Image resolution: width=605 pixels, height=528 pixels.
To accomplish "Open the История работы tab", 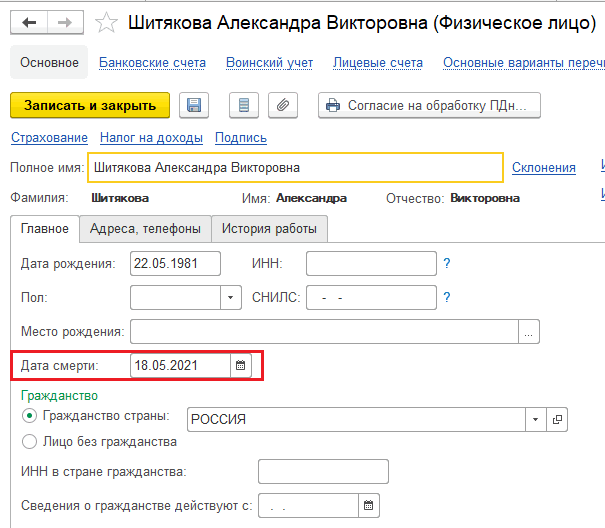I will (x=269, y=229).
